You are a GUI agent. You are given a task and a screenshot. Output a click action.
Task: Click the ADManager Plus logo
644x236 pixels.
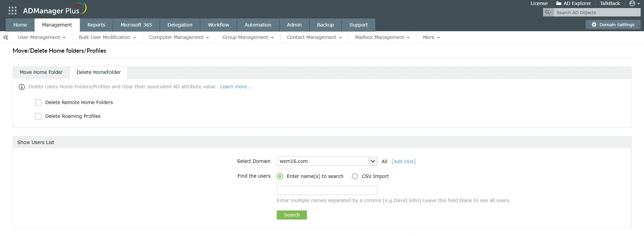click(x=55, y=9)
